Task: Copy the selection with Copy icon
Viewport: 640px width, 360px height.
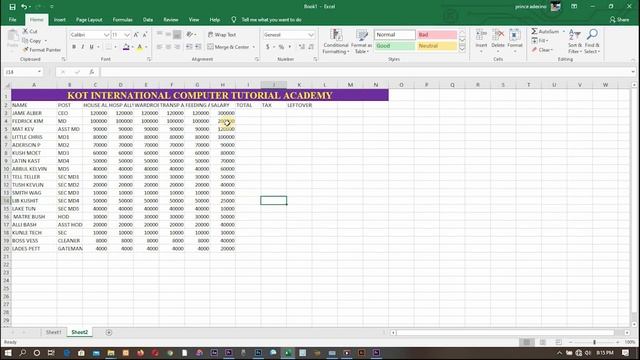Action: [25, 40]
